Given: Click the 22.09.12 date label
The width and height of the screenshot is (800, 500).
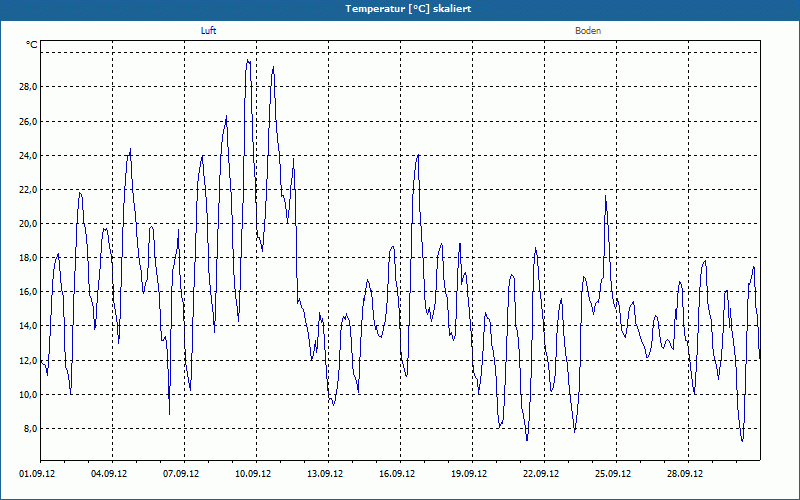Looking at the screenshot, I should [540, 474].
